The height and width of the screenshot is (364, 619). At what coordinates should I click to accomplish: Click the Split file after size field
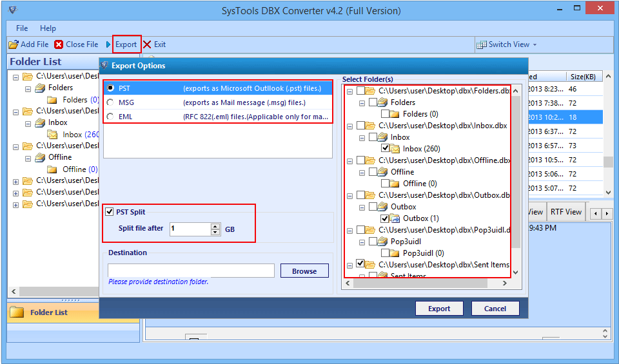click(x=191, y=229)
